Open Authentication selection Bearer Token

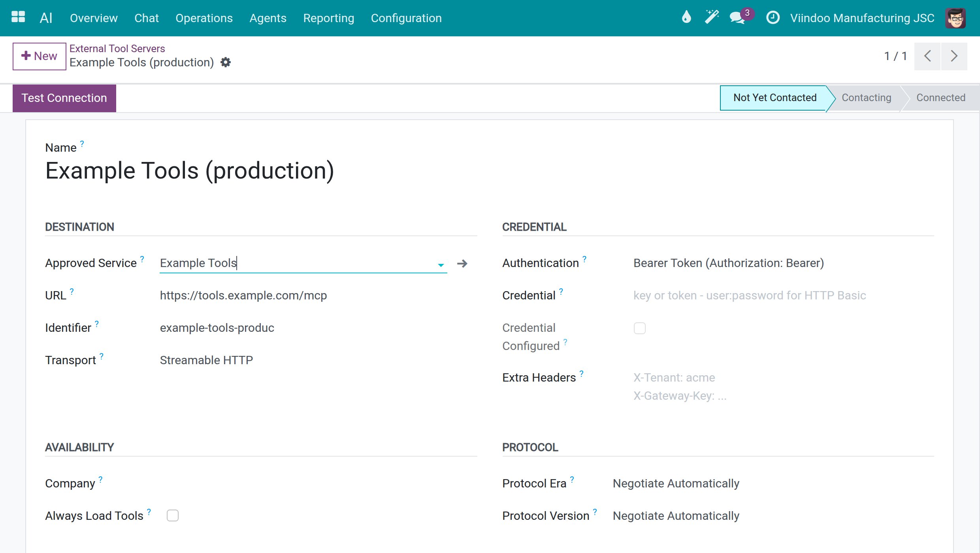(783, 263)
